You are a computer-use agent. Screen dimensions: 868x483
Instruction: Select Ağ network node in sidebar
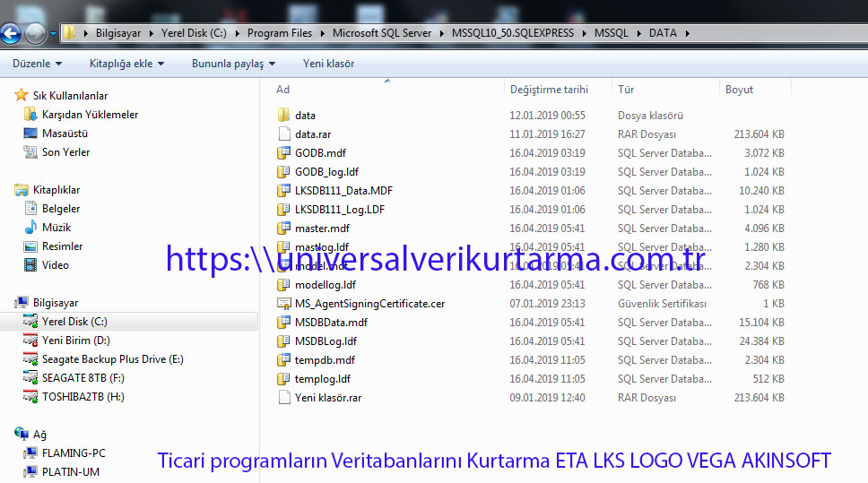[39, 435]
